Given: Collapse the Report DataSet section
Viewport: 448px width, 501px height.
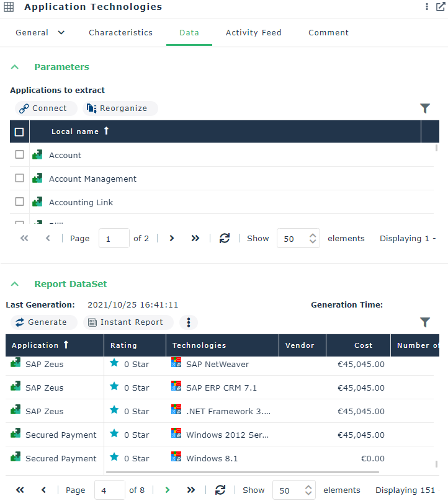Looking at the screenshot, I should pyautogui.click(x=16, y=284).
